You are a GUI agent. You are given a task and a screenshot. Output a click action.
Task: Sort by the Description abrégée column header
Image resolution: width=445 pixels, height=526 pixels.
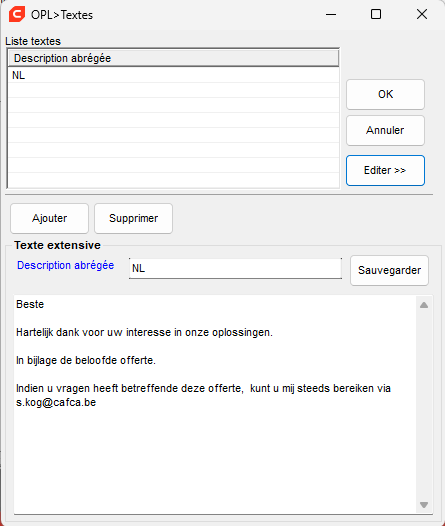tap(173, 58)
